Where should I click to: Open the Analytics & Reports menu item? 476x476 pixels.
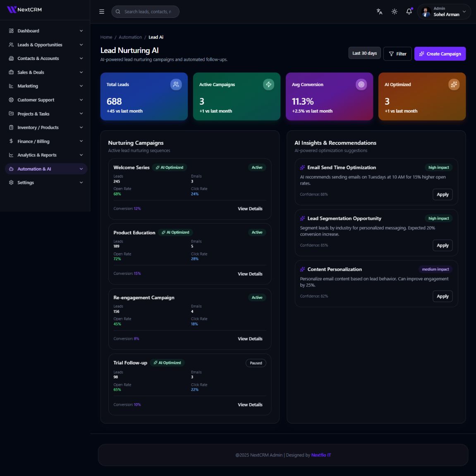46,155
